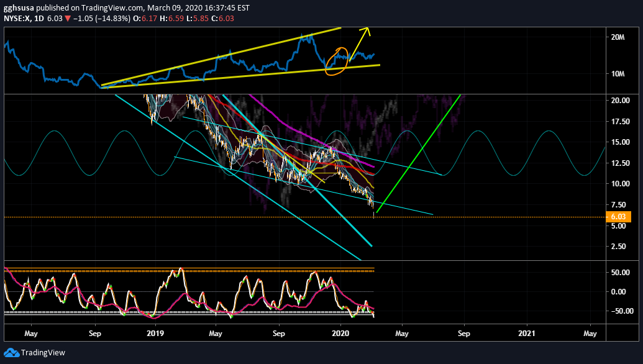
Task: Click the 15.00 price axis label
Action: click(x=621, y=142)
